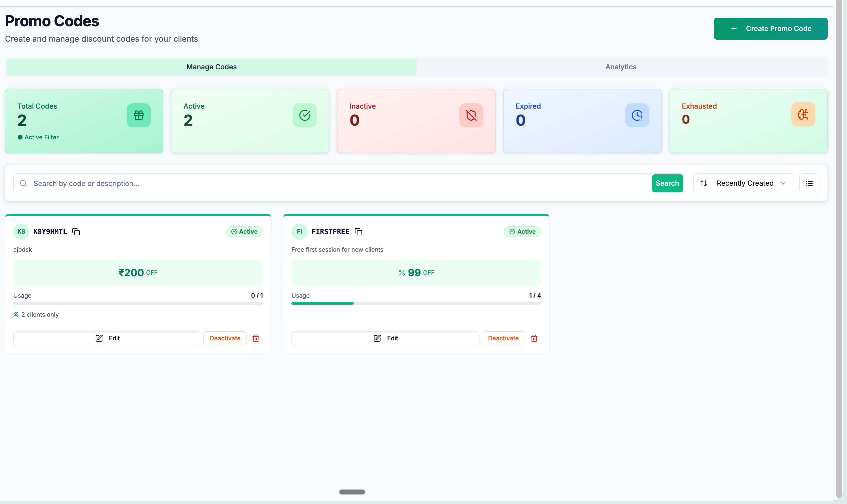Switch to the Analytics tab
847x504 pixels.
coord(621,67)
